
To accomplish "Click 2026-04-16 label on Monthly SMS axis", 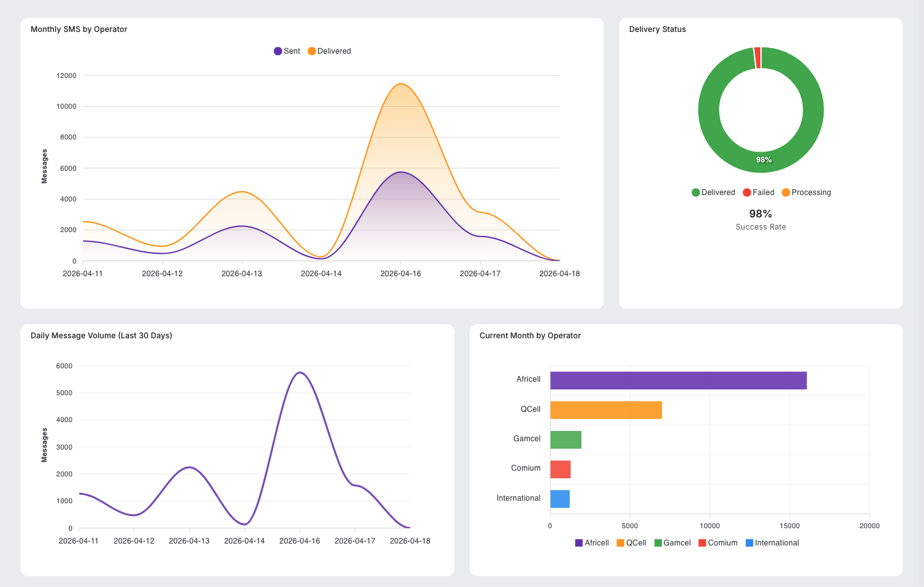I will click(x=401, y=274).
